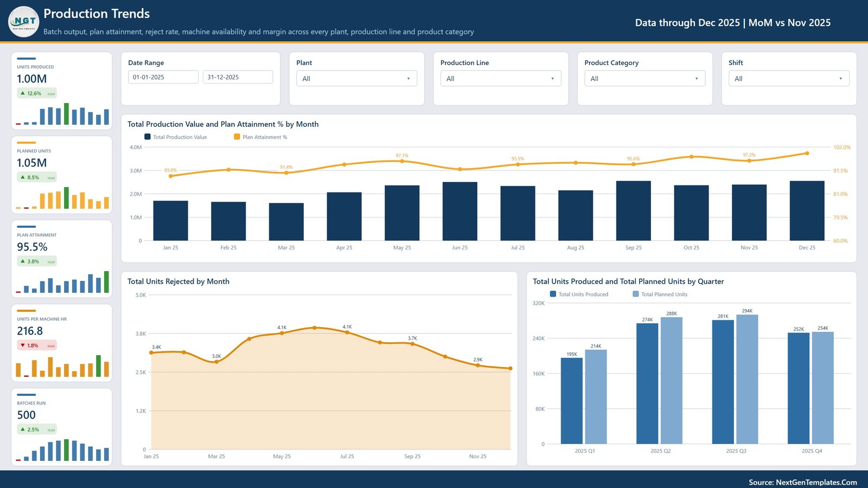Screen dimensions: 868x488
Task: Select the Units Per Machine Hr card
Action: click(62, 343)
